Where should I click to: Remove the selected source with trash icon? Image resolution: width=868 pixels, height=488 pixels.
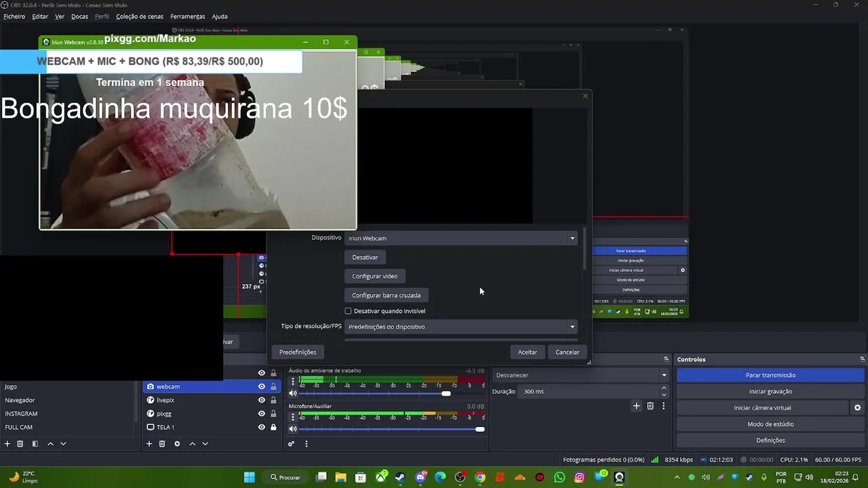click(162, 444)
